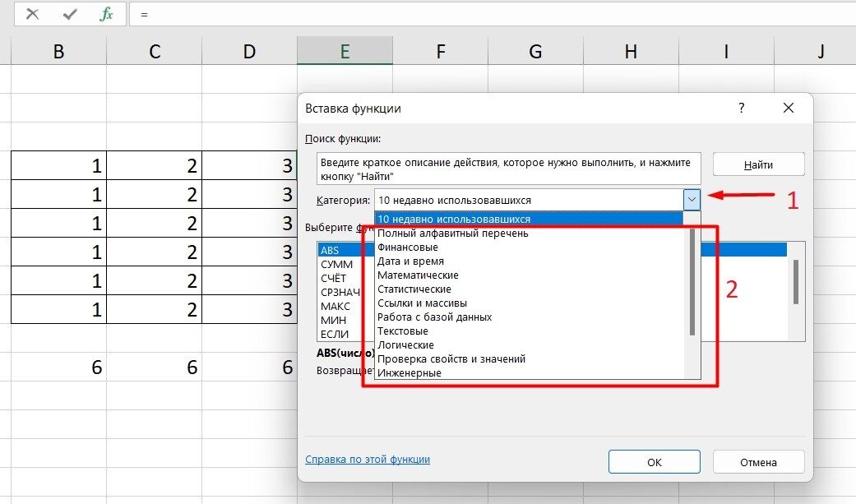Close the Вставка функции dialog

point(789,108)
